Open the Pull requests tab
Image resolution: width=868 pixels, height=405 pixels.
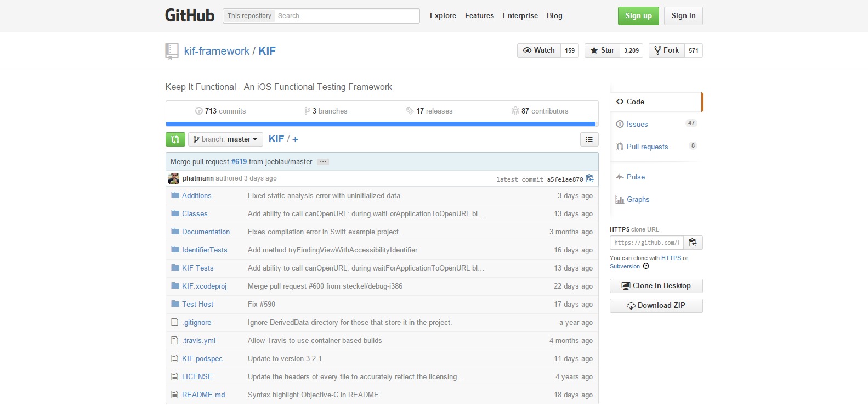tap(655, 147)
